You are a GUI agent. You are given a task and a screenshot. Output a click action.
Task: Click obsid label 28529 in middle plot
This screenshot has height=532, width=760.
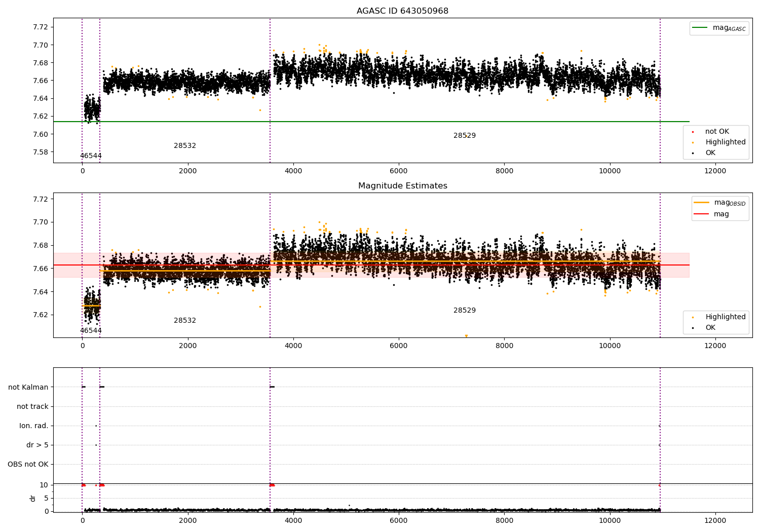(x=465, y=311)
